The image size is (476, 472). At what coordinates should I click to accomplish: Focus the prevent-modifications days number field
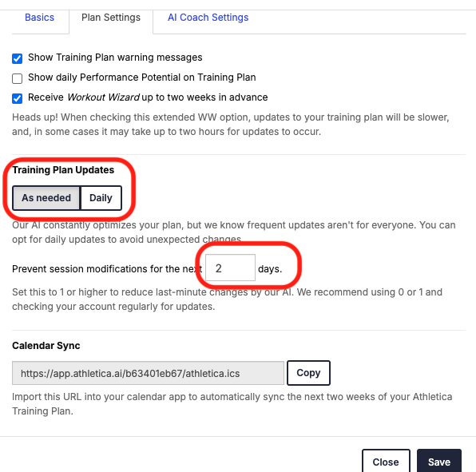[x=230, y=268]
